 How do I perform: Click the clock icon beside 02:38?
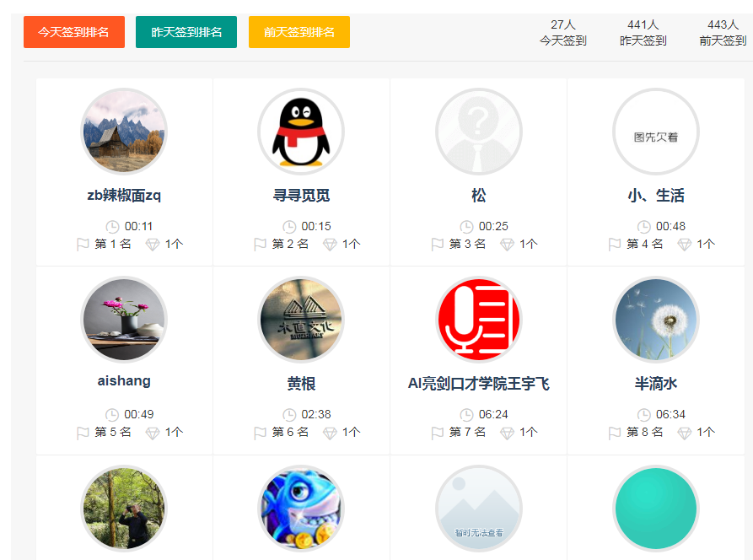coord(289,415)
